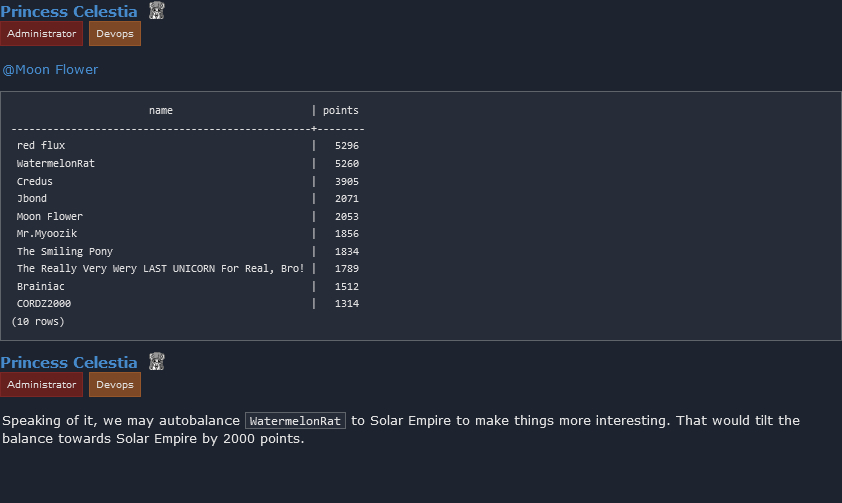Viewport: 842px width, 503px height.
Task: Click the Devops badge in the top post
Action: 115,34
